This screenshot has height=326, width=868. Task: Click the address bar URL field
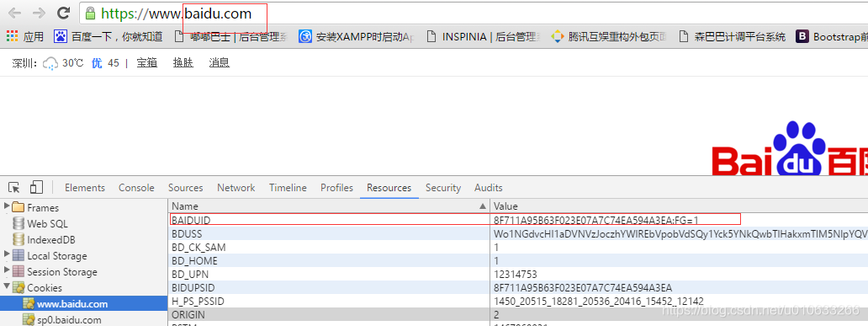pos(474,13)
